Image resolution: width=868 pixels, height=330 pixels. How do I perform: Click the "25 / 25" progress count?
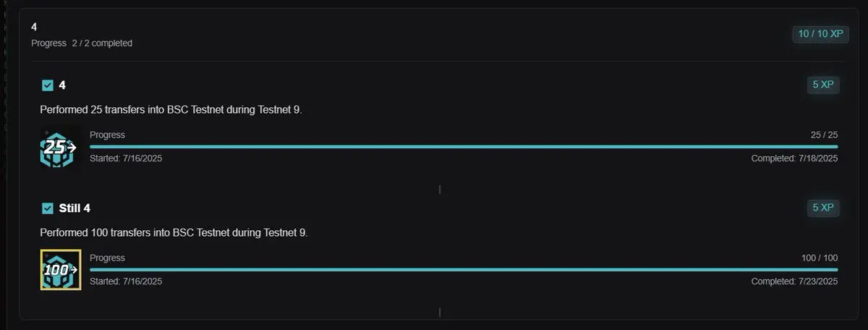click(825, 135)
